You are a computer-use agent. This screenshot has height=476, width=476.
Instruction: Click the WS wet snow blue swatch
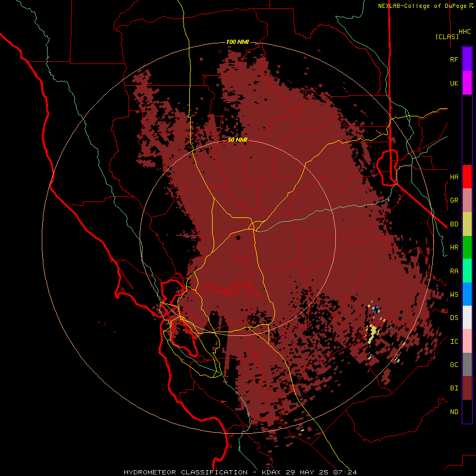coord(467,294)
